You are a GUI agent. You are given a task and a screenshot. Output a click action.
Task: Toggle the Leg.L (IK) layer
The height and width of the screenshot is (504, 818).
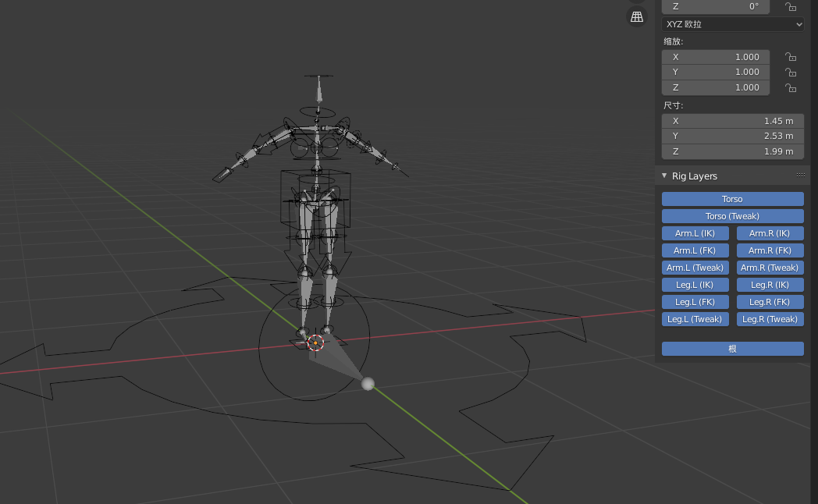click(x=695, y=285)
